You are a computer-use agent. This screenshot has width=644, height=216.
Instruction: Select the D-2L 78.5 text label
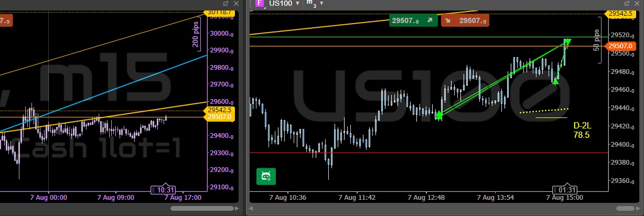click(582, 130)
